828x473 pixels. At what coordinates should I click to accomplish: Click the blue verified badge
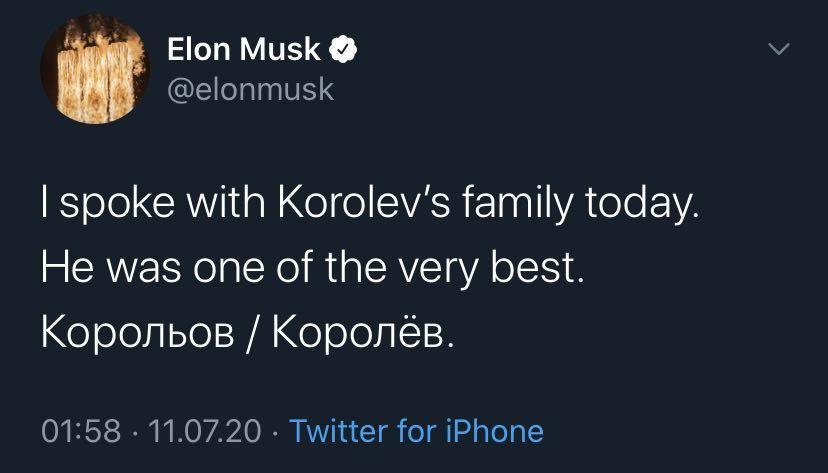(x=345, y=49)
